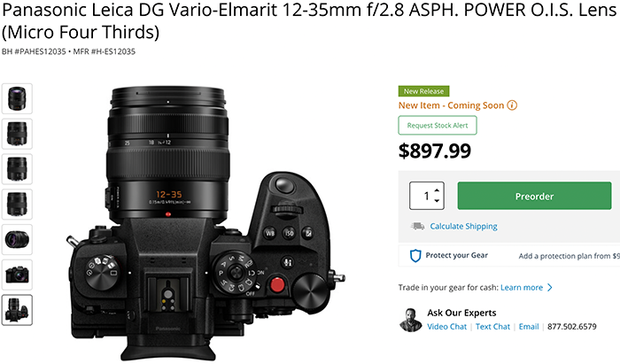Click the Email expert link
The height and width of the screenshot is (364, 620).
click(529, 327)
